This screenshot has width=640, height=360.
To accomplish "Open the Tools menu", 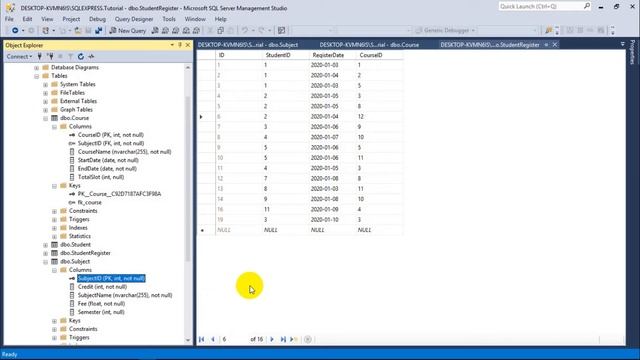I will [x=169, y=19].
